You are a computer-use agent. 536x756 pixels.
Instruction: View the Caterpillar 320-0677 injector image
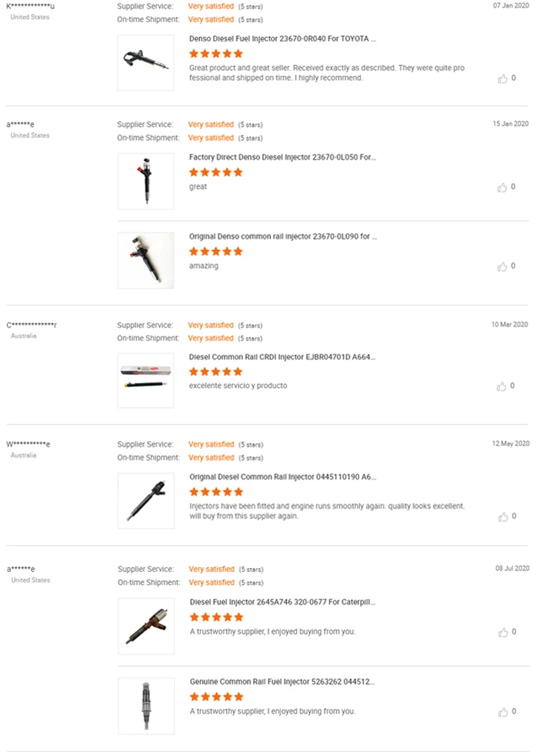pyautogui.click(x=147, y=626)
